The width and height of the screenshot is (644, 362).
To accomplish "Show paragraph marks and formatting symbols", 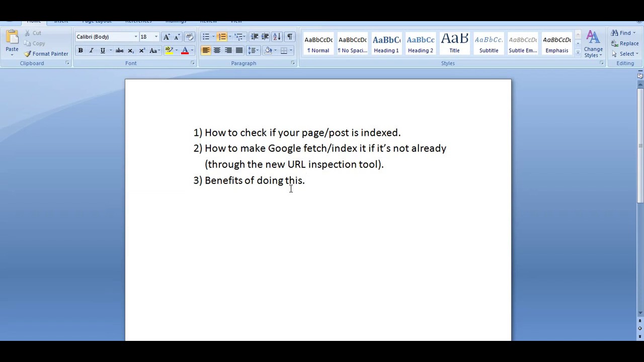I will pos(289,37).
